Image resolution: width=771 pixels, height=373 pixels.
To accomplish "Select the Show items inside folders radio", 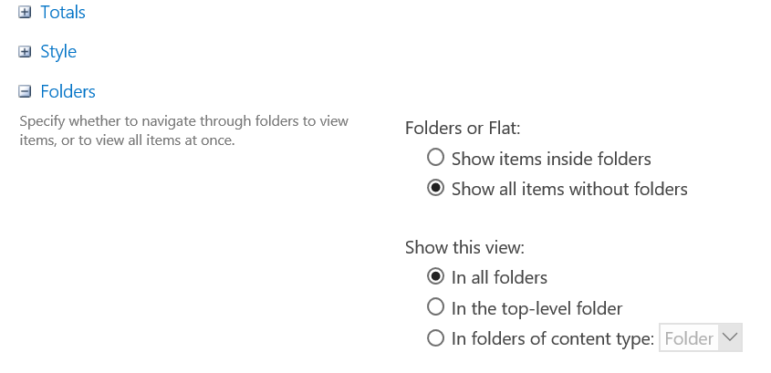I will click(x=436, y=158).
